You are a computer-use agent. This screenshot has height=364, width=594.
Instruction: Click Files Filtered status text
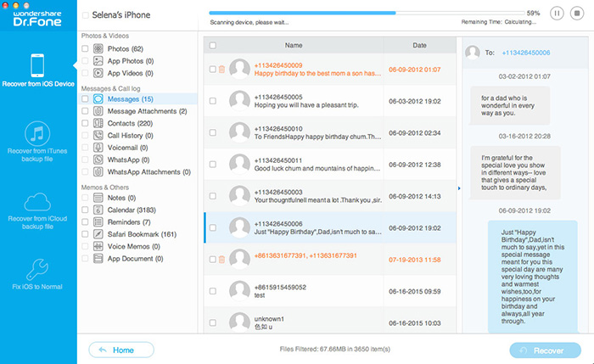(x=335, y=350)
